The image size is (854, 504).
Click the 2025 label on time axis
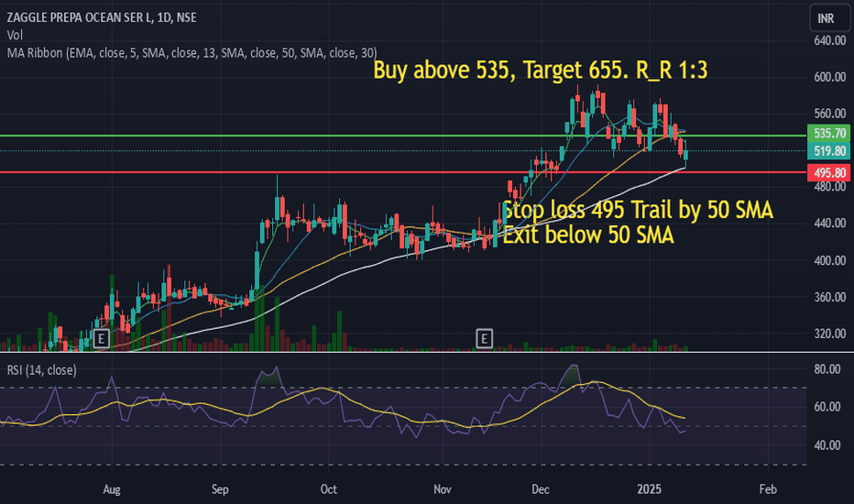[650, 489]
